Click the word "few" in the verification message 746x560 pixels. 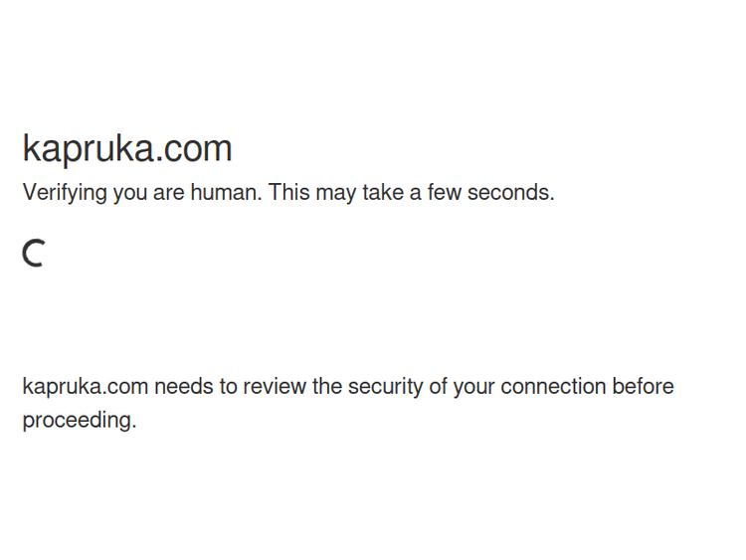pyautogui.click(x=445, y=192)
